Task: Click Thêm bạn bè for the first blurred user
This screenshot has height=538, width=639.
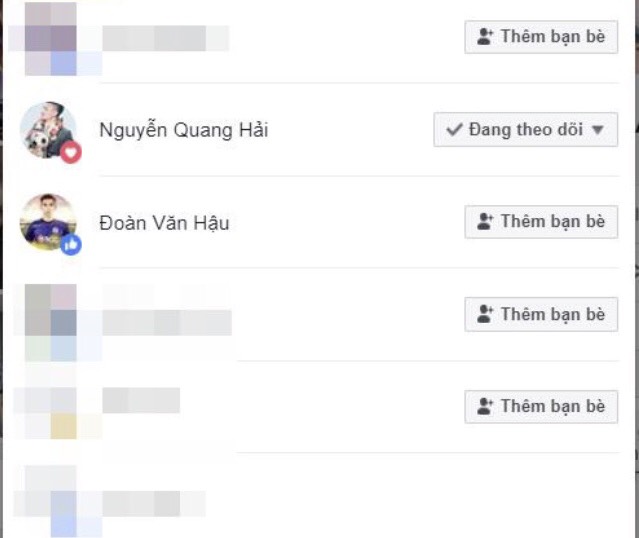Action: click(541, 37)
